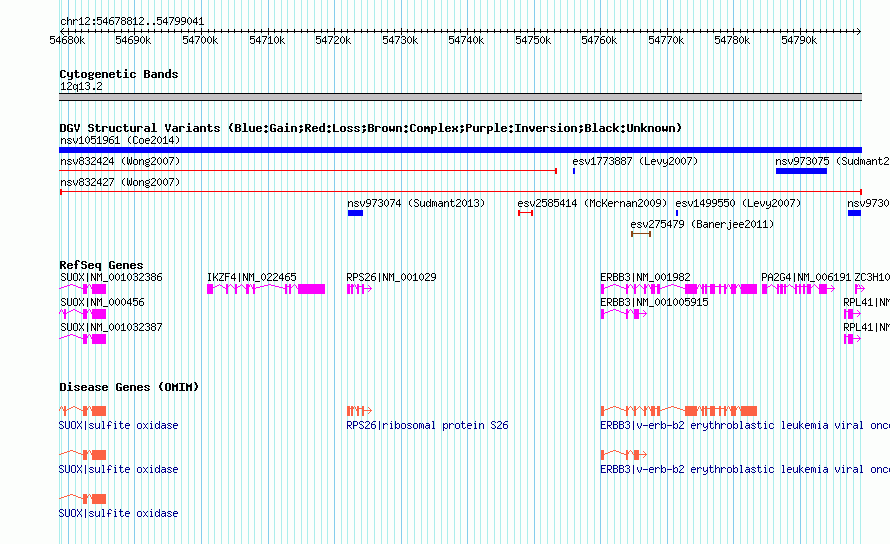Click the Cytogenetic Bands track title

point(119,74)
